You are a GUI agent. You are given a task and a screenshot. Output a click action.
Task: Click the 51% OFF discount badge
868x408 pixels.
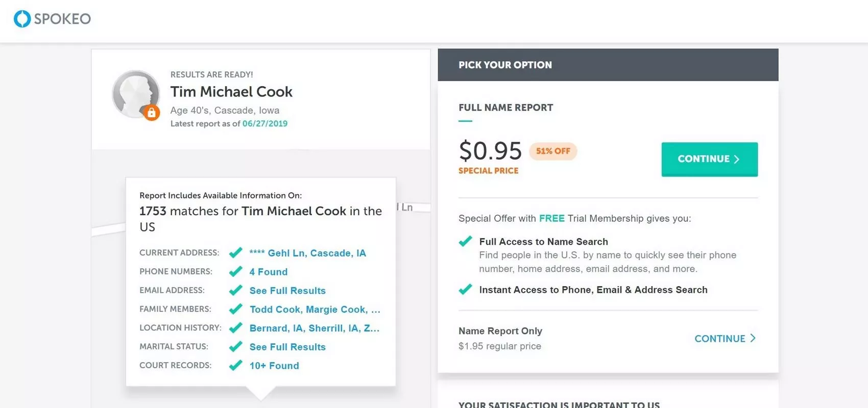[x=553, y=151]
